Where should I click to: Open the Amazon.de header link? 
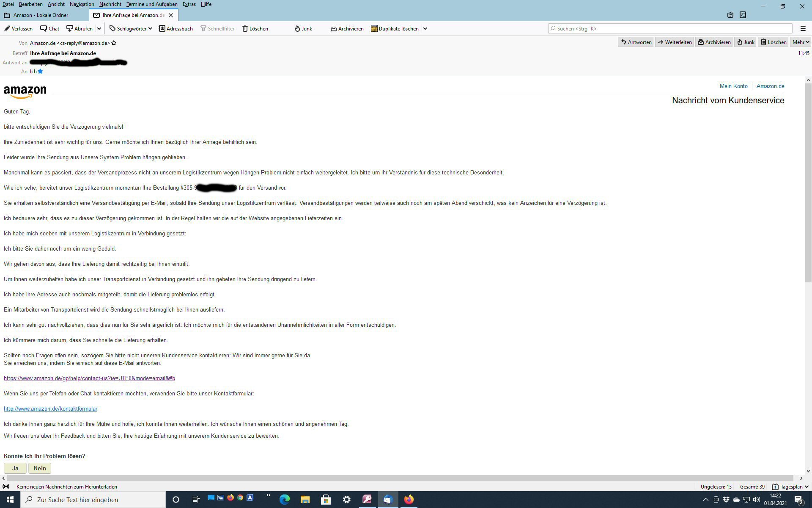point(770,86)
